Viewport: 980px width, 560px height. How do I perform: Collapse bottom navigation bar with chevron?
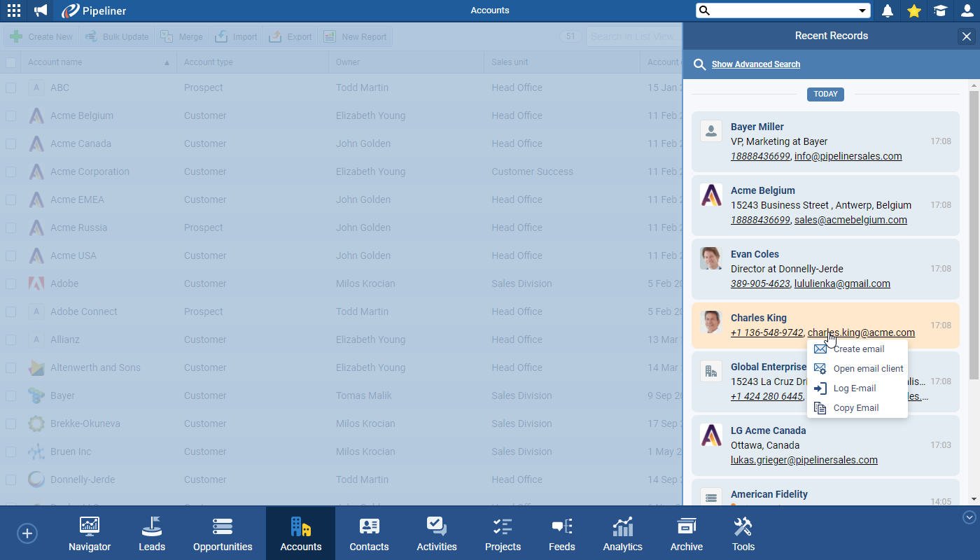pyautogui.click(x=969, y=517)
